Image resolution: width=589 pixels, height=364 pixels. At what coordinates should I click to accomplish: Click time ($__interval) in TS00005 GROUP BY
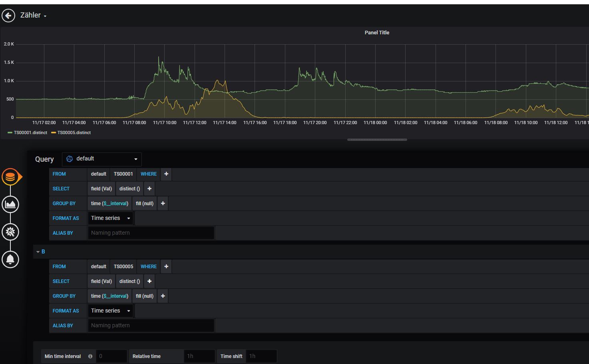pos(109,296)
